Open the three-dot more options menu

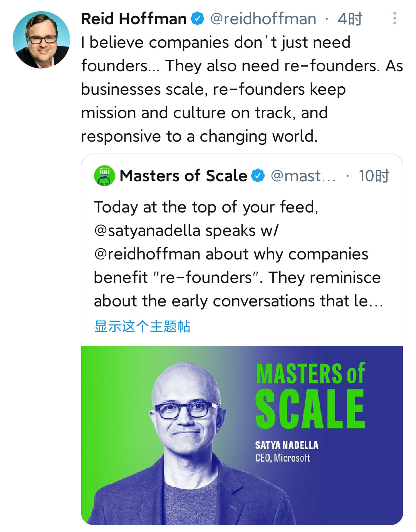[395, 18]
